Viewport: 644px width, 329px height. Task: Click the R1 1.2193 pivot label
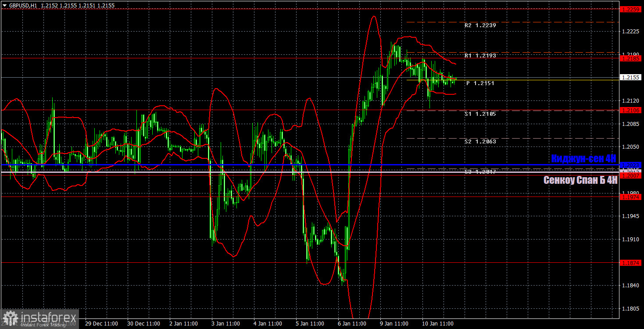tap(480, 56)
